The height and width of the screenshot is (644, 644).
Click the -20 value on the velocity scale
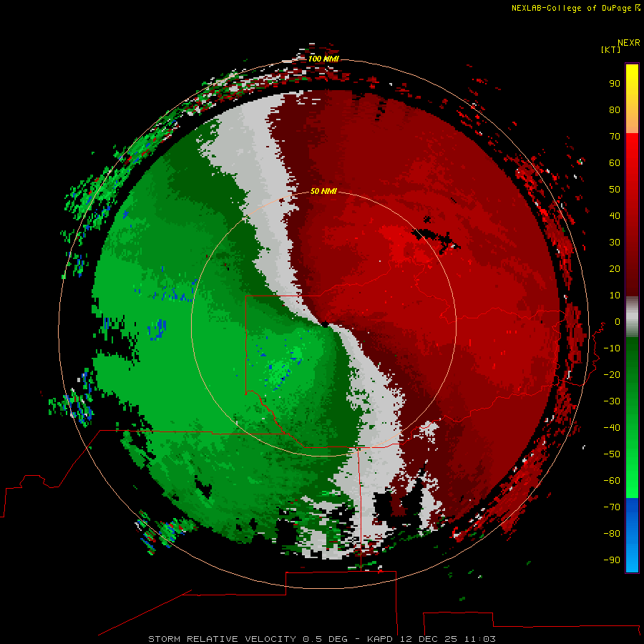coord(612,374)
